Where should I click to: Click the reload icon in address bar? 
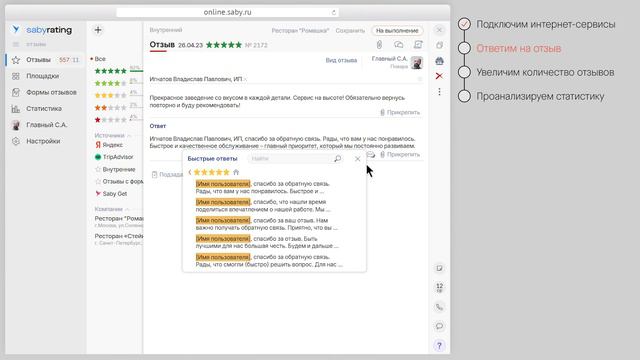[333, 13]
